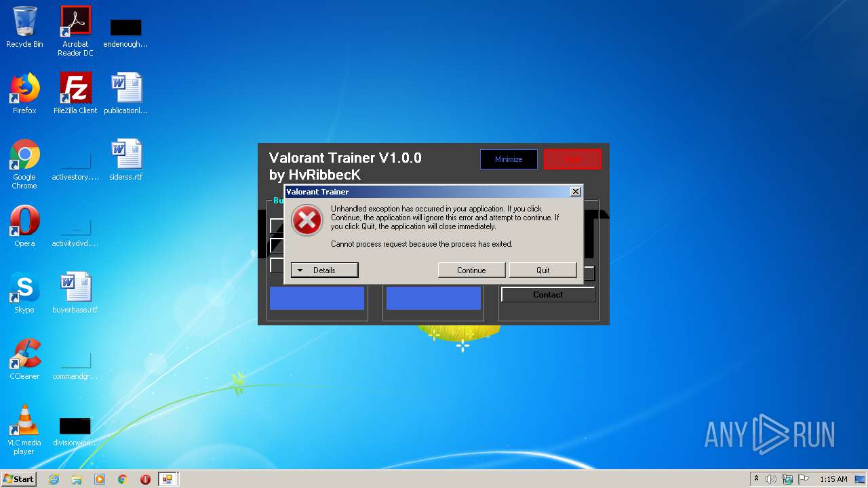Show hidden tray icons arrow

[x=756, y=479]
